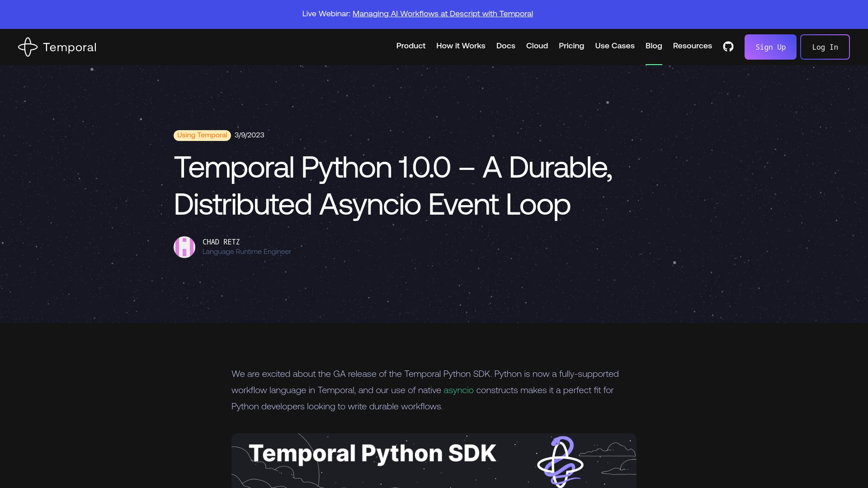The width and height of the screenshot is (868, 488).
Task: Click the 3/9/2023 publish date
Action: tap(249, 135)
